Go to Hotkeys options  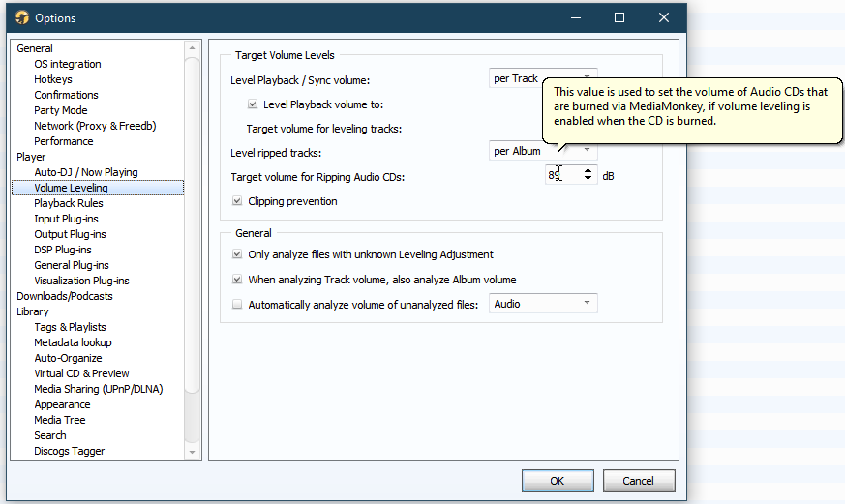click(53, 79)
